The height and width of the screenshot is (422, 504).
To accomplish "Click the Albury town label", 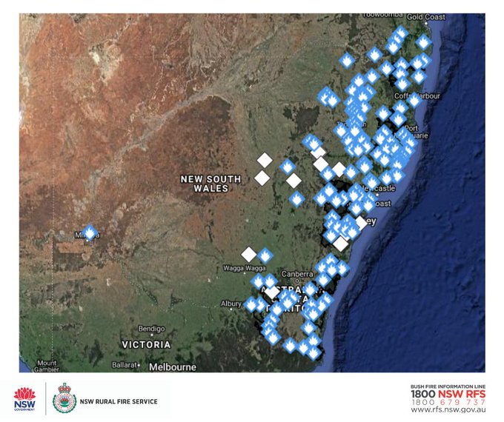I will 231,304.
